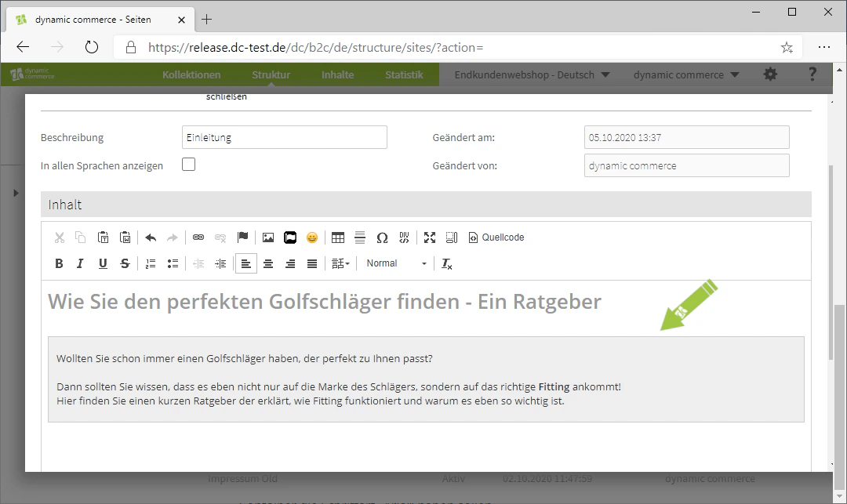Click the Copy icon in editor toolbar
The width and height of the screenshot is (847, 504).
[x=81, y=237]
